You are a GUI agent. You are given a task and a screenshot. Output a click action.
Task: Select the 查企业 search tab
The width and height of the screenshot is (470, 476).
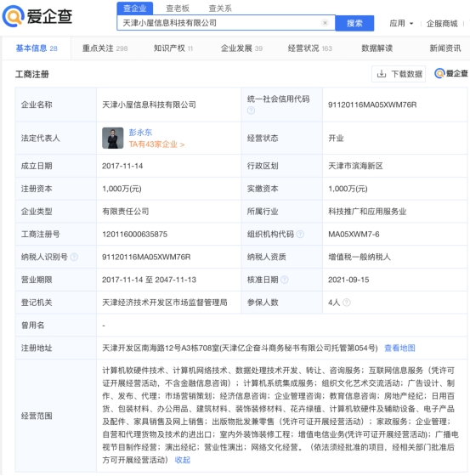pos(135,8)
